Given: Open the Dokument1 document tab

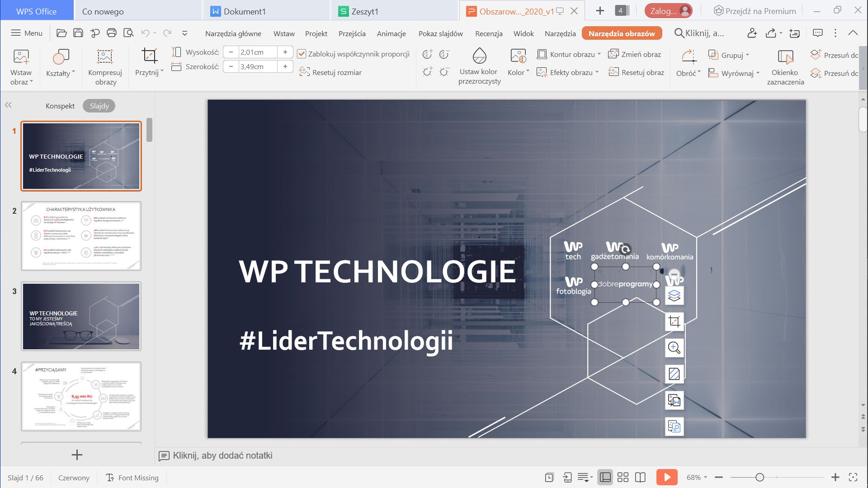Looking at the screenshot, I should 245,11.
